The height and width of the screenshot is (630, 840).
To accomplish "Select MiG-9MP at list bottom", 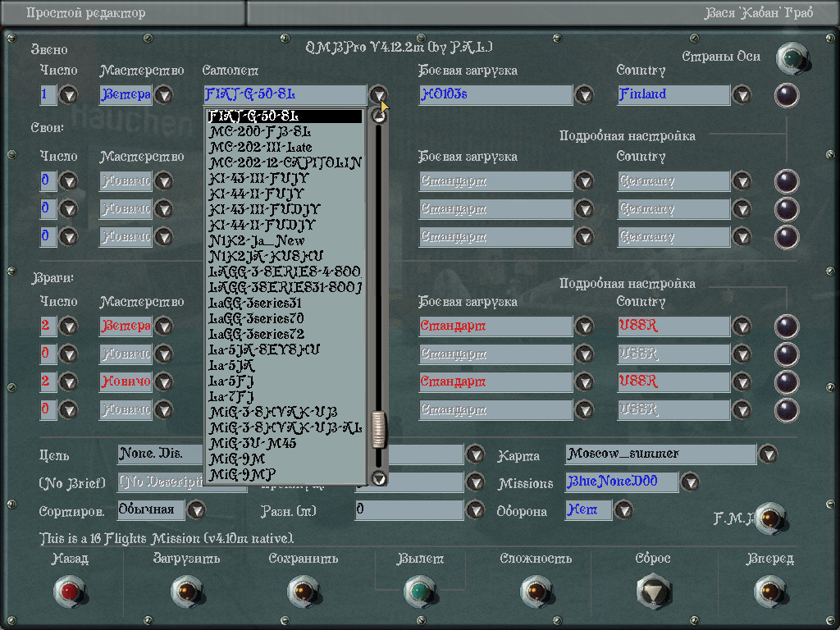I will [285, 474].
